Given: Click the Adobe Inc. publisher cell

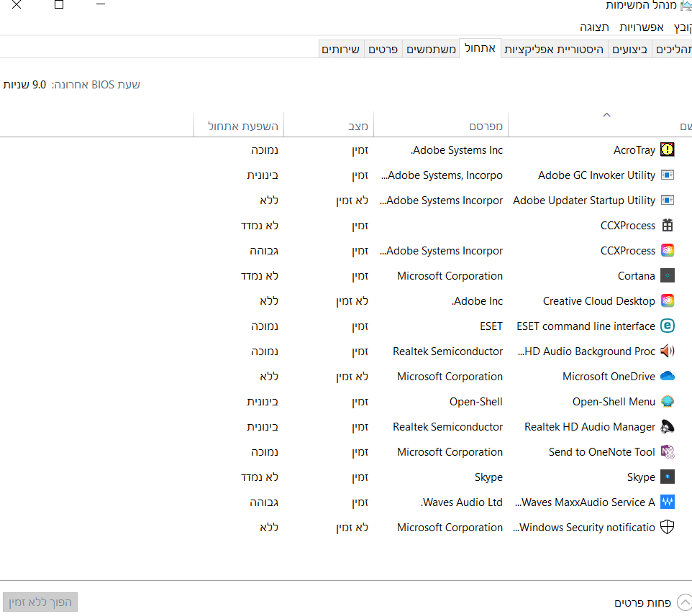Looking at the screenshot, I should [477, 301].
